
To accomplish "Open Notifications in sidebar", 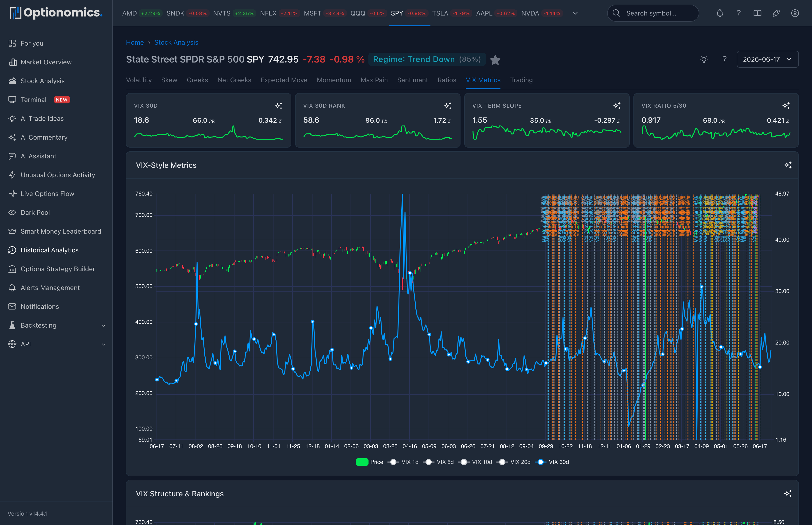I will point(56,306).
